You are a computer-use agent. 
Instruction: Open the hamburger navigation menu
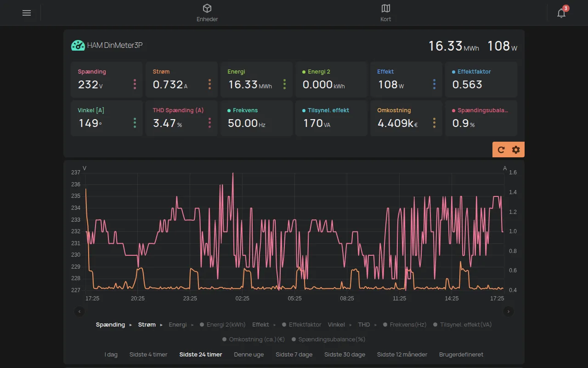coord(27,13)
